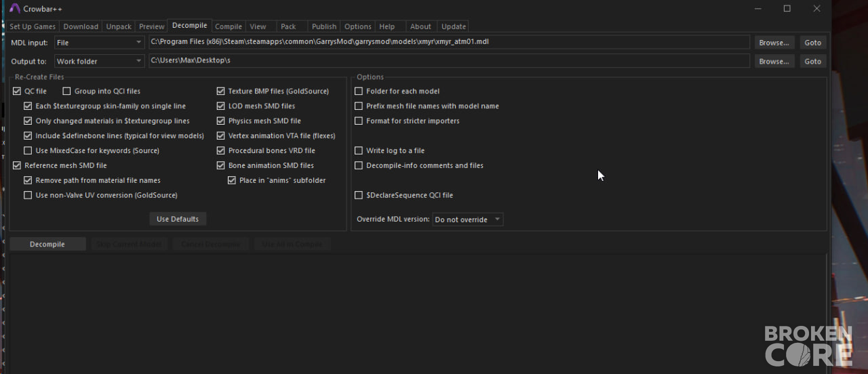Image resolution: width=868 pixels, height=374 pixels.
Task: Start decompiling with Decompile button
Action: [47, 244]
